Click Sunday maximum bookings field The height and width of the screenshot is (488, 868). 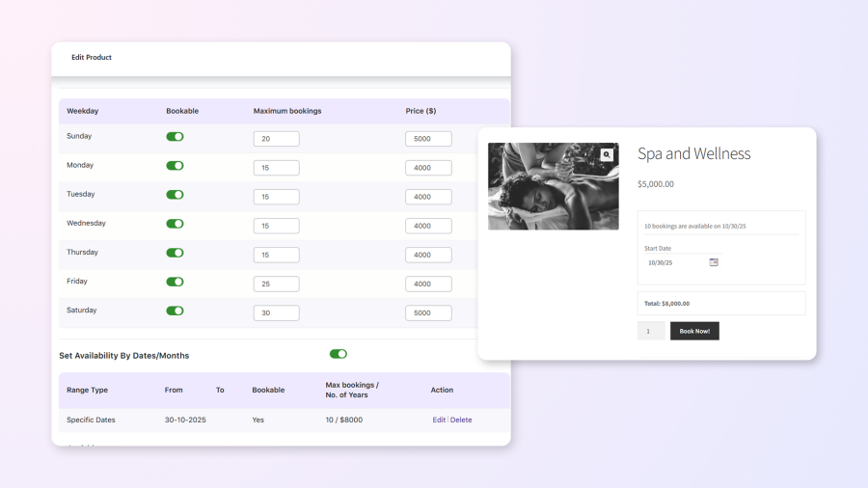pos(276,139)
